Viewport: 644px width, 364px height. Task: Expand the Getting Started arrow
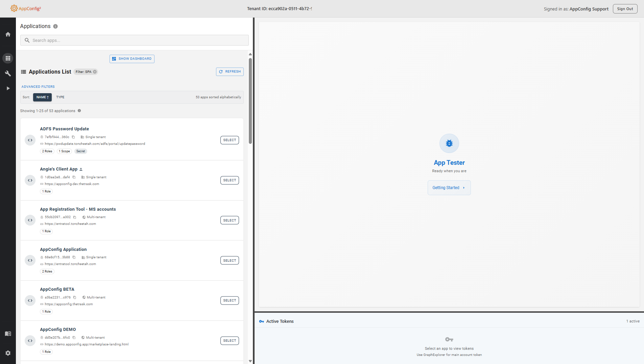point(463,188)
